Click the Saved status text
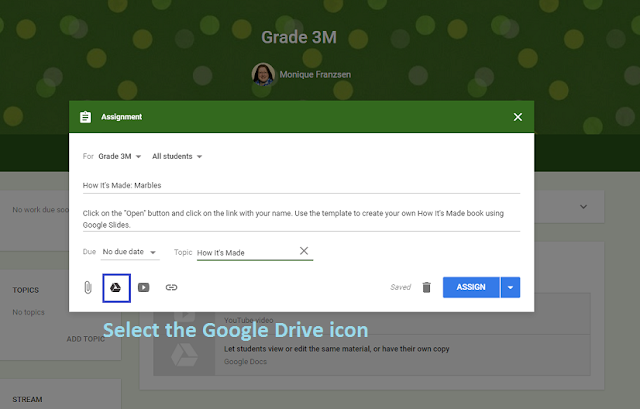The width and height of the screenshot is (640, 409). pos(400,287)
